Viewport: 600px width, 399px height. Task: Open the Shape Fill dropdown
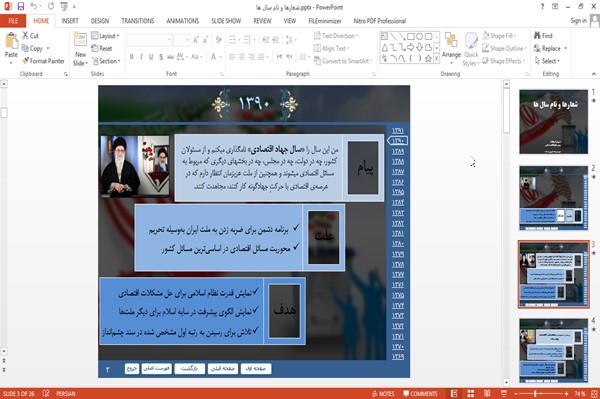tap(499, 36)
